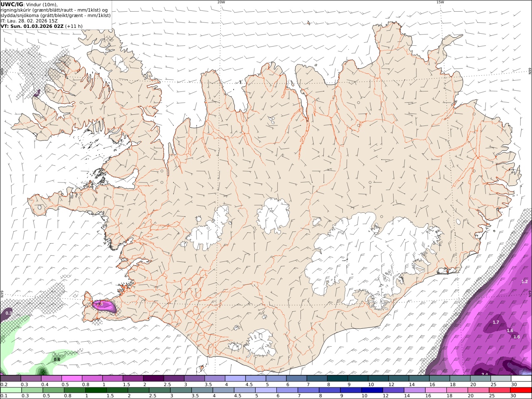Select the dark purple 2 swatch in the top scale
Screen dimensions: 532x399
coord(153,379)
